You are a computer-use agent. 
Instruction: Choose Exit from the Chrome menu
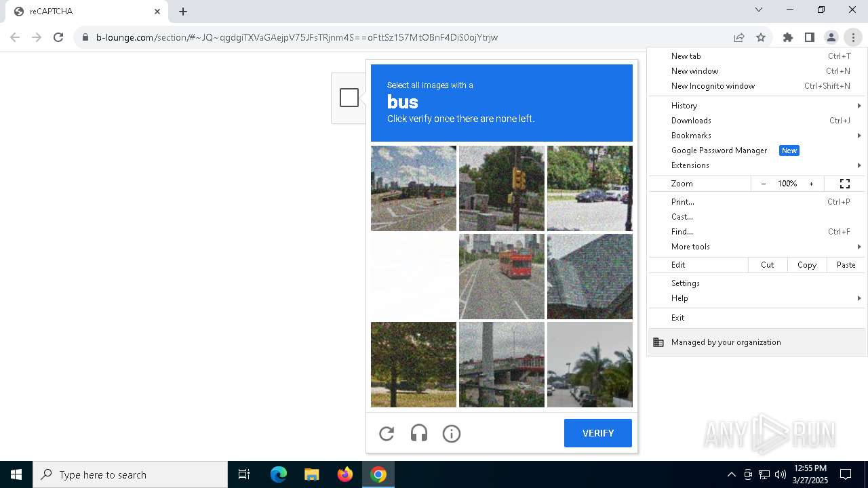[757, 318]
